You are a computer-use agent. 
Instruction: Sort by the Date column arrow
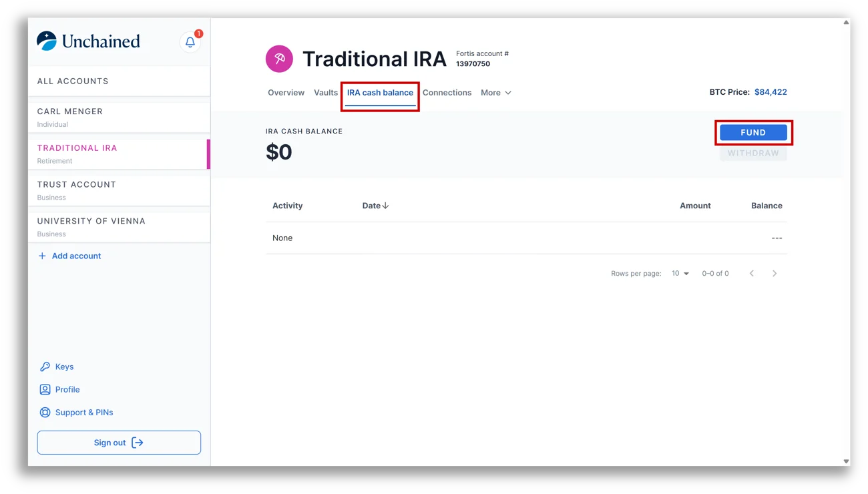click(385, 206)
